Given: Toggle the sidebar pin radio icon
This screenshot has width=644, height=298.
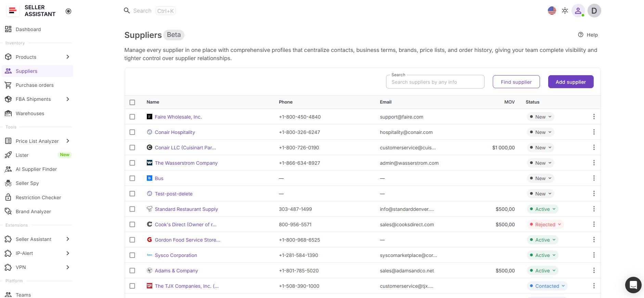Looking at the screenshot, I should pyautogui.click(x=68, y=11).
